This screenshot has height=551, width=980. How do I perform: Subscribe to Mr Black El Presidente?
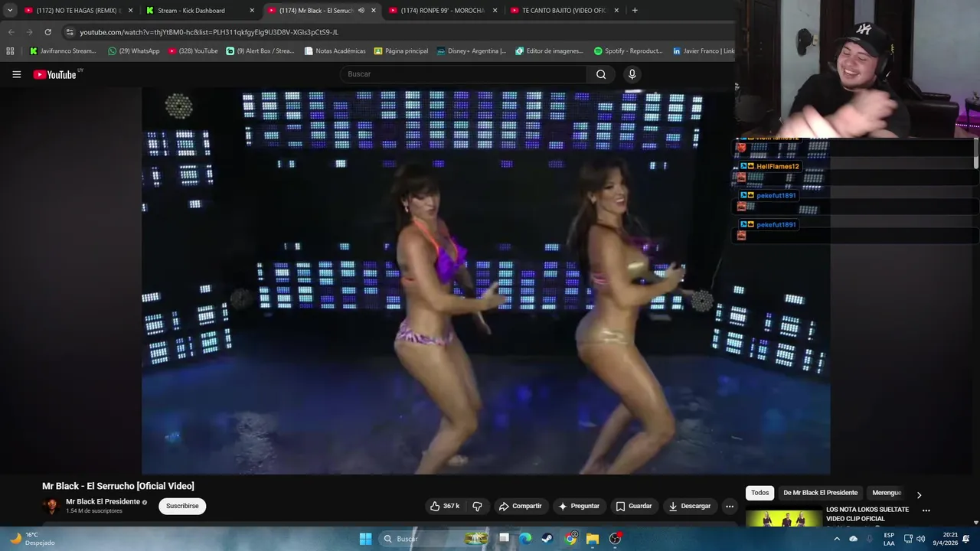(x=182, y=506)
